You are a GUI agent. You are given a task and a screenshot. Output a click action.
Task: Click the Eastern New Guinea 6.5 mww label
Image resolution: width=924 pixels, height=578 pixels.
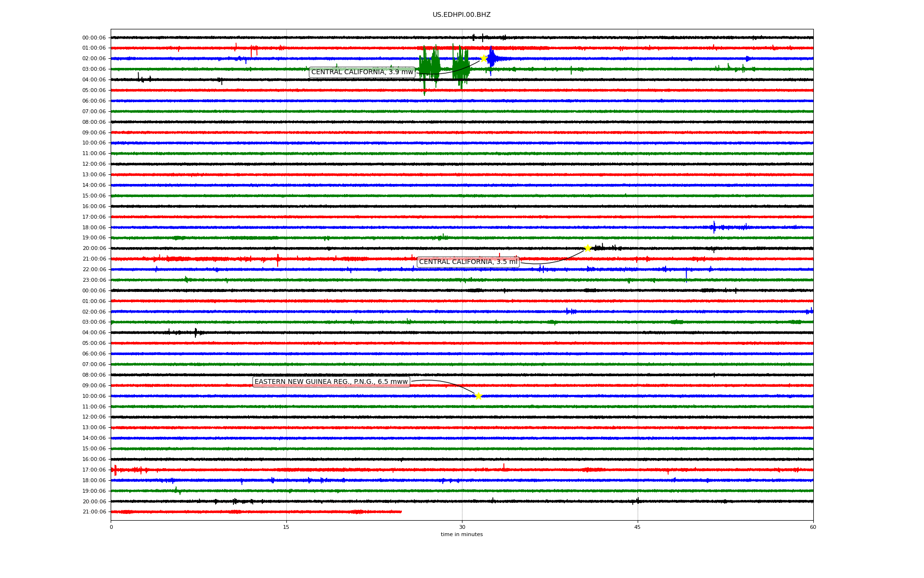pos(331,382)
